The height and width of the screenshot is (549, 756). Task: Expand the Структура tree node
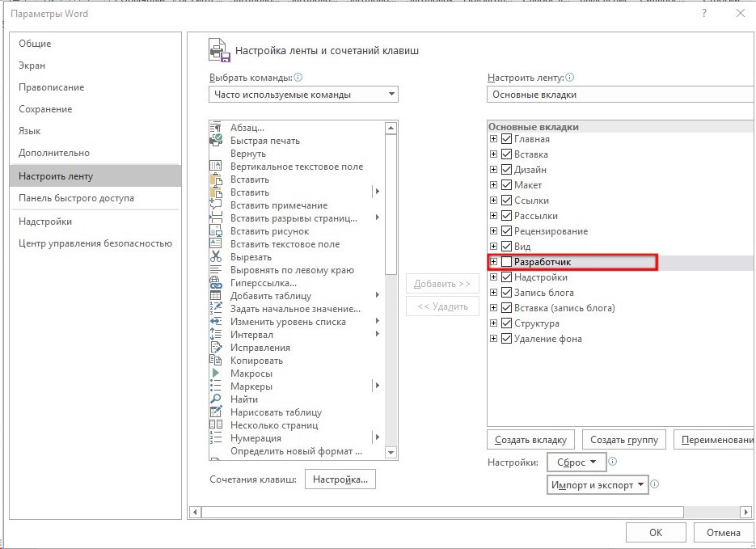[x=493, y=323]
